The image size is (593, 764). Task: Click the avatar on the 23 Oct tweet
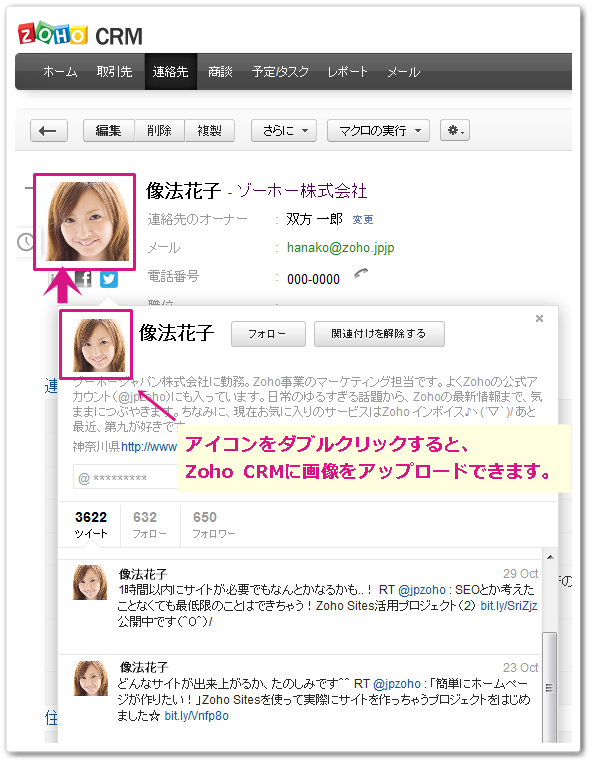(90, 678)
